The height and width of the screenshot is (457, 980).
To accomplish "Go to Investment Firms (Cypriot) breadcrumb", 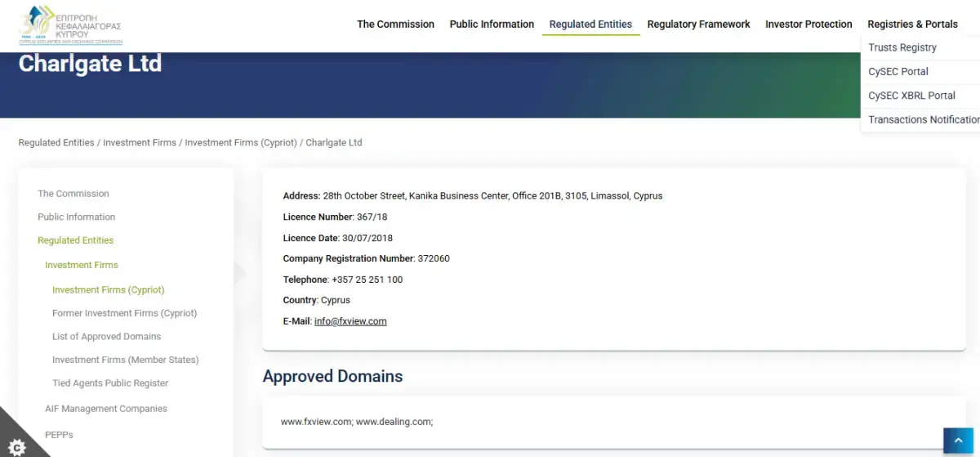I will [x=241, y=142].
